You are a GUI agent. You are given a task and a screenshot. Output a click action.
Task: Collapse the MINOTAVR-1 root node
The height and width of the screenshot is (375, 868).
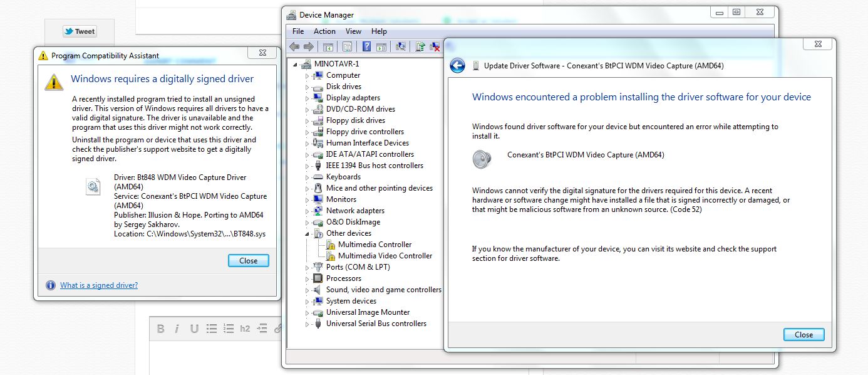(x=295, y=64)
